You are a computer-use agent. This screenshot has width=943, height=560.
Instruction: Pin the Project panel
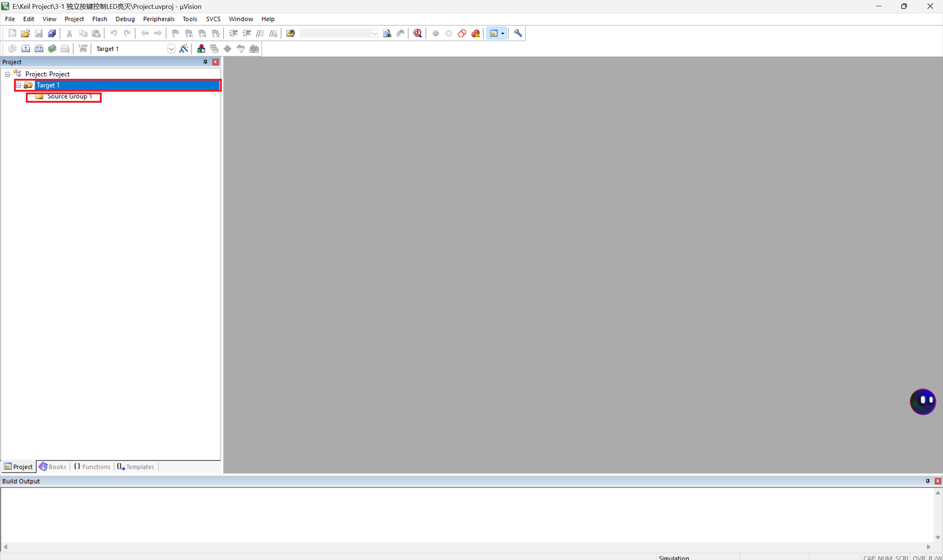(206, 62)
